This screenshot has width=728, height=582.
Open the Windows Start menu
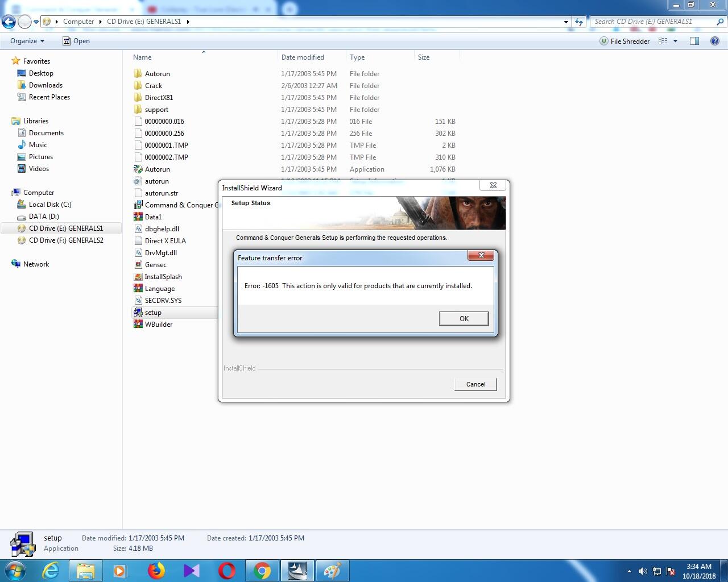(x=16, y=571)
